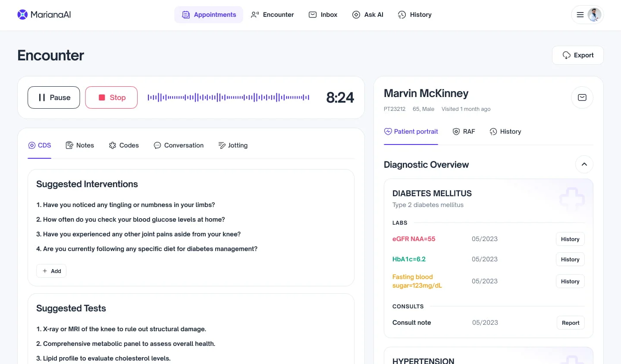Click the blood glucose check question

(x=131, y=220)
